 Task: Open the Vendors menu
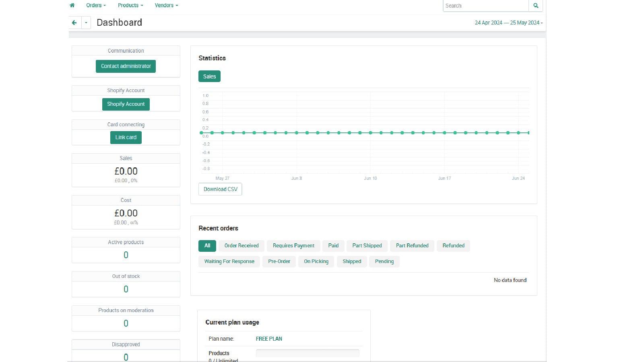tap(166, 5)
